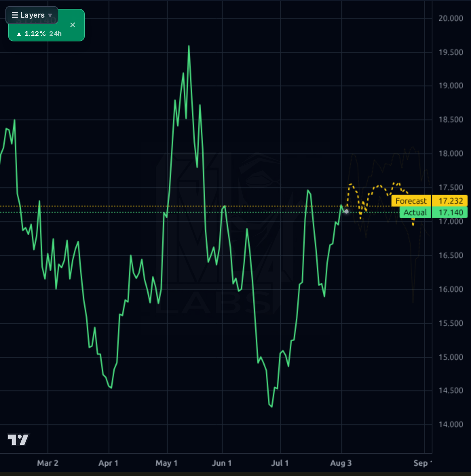
Task: Click the 17.000 price axis label
Action: point(451,222)
